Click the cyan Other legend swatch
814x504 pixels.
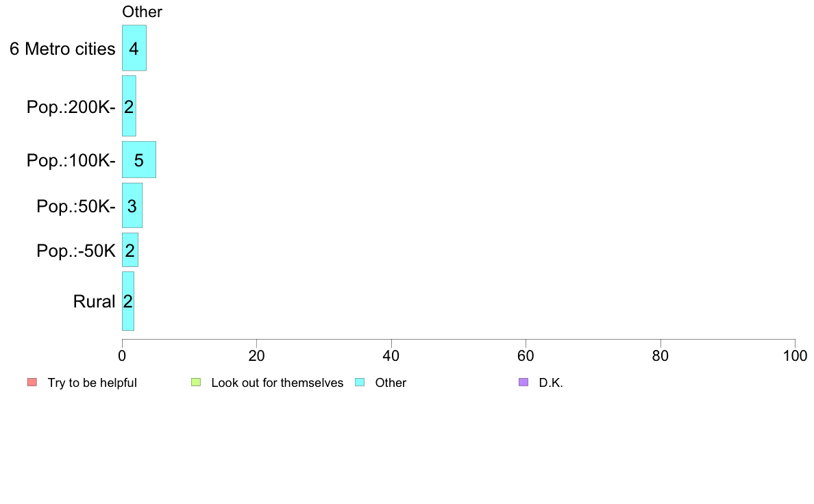point(360,382)
